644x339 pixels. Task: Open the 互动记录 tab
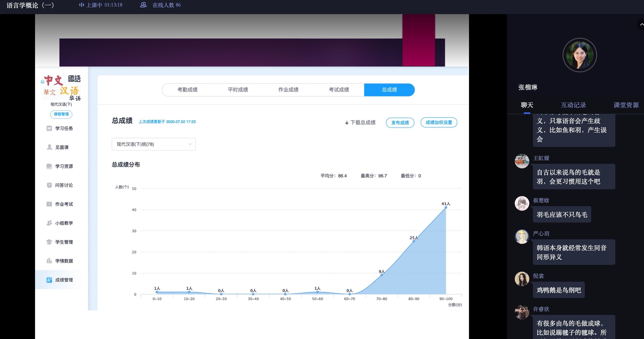573,105
